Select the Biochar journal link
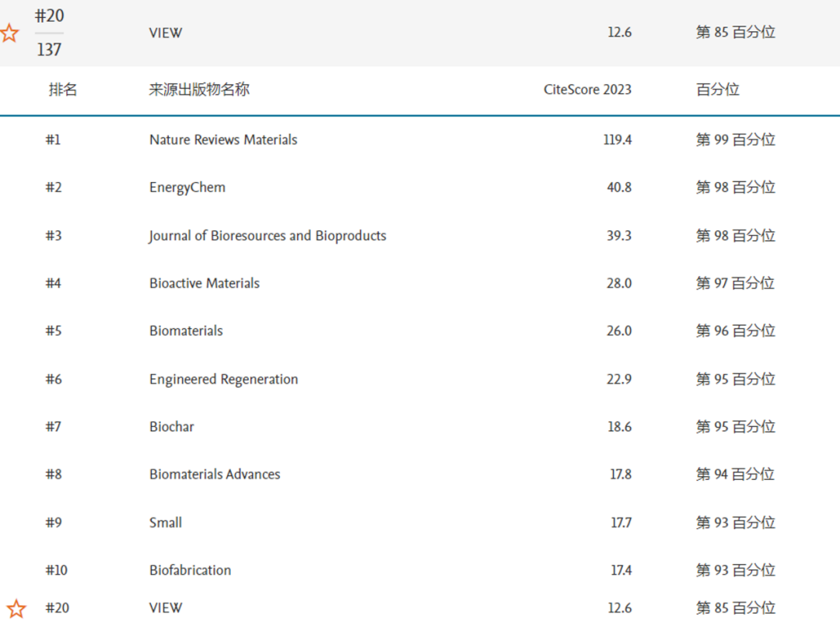This screenshot has height=627, width=840. tap(171, 426)
